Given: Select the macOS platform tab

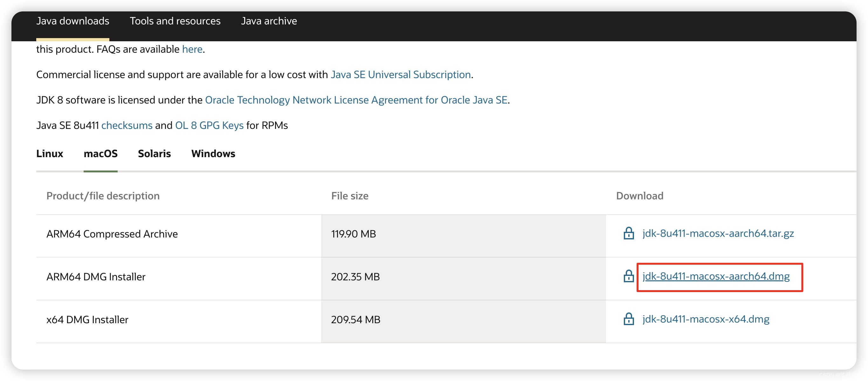Looking at the screenshot, I should (100, 153).
